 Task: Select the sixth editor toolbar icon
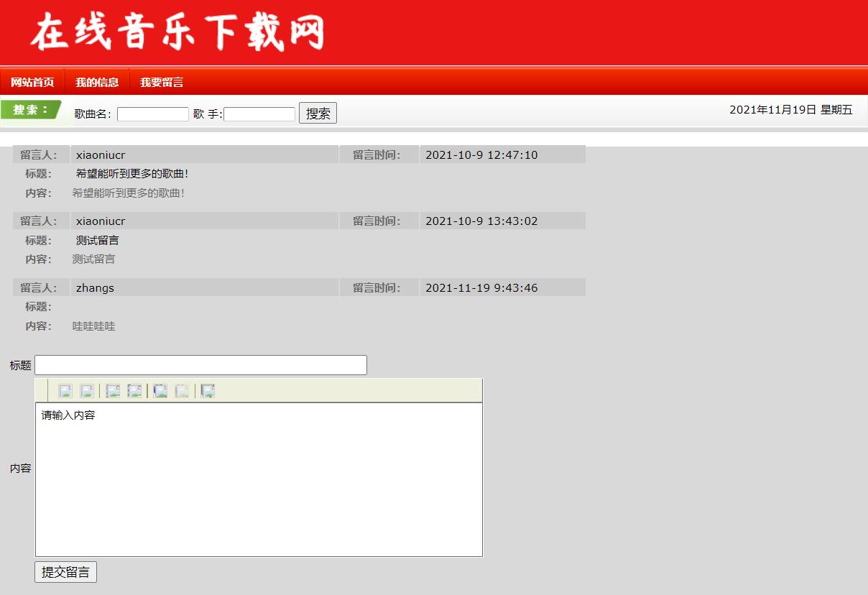click(x=180, y=390)
